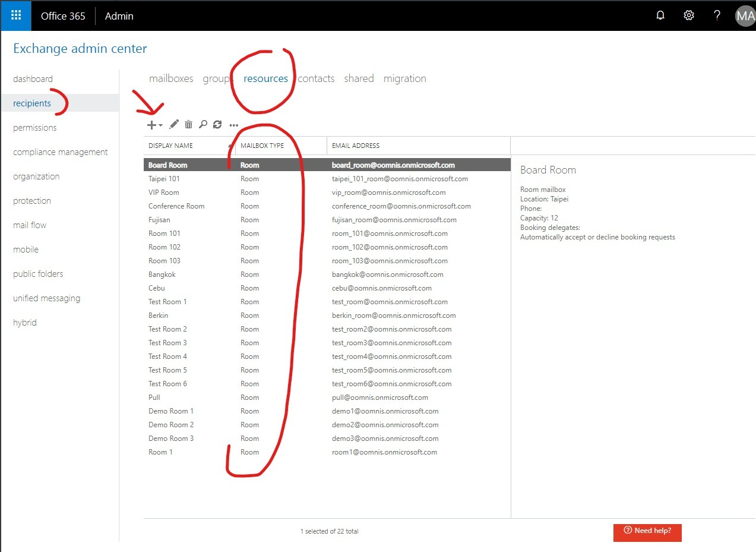Select the Board Room row
Screen dimensions: 756x552
click(x=327, y=165)
